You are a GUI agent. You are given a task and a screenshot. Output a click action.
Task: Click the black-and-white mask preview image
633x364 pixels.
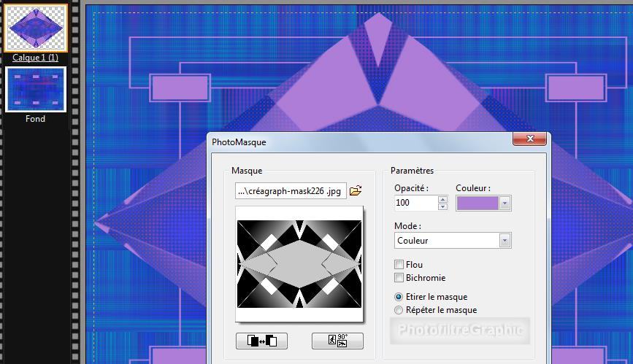pyautogui.click(x=299, y=263)
